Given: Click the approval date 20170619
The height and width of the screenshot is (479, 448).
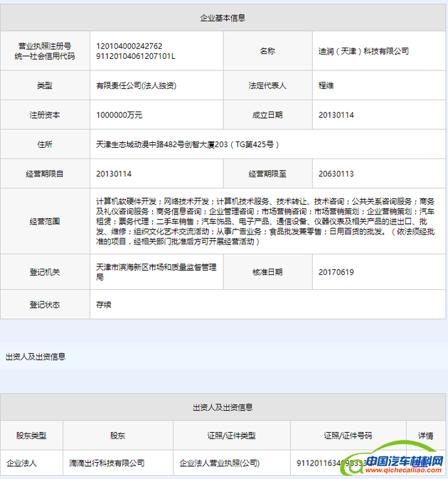Looking at the screenshot, I should point(336,272).
